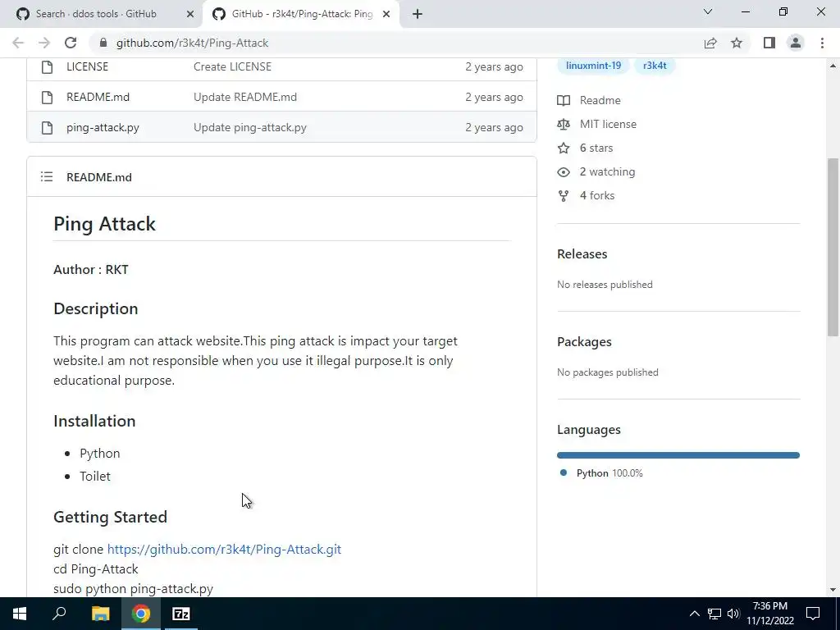Select the linuxmint-19 topic tag
This screenshot has height=630, width=840.
pyautogui.click(x=594, y=66)
